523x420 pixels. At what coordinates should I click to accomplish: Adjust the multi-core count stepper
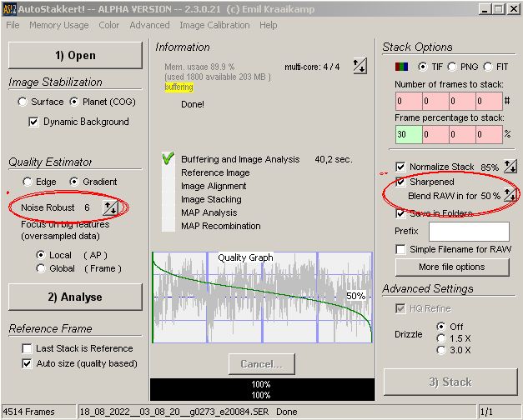tap(359, 67)
